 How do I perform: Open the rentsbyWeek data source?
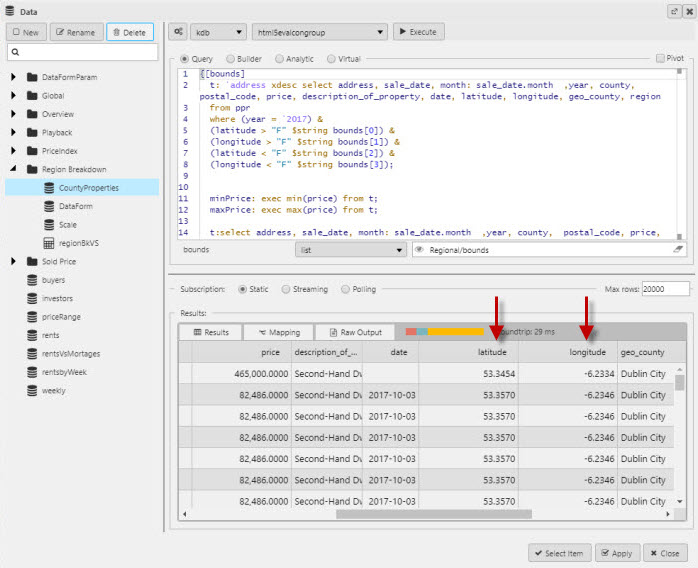click(64, 372)
